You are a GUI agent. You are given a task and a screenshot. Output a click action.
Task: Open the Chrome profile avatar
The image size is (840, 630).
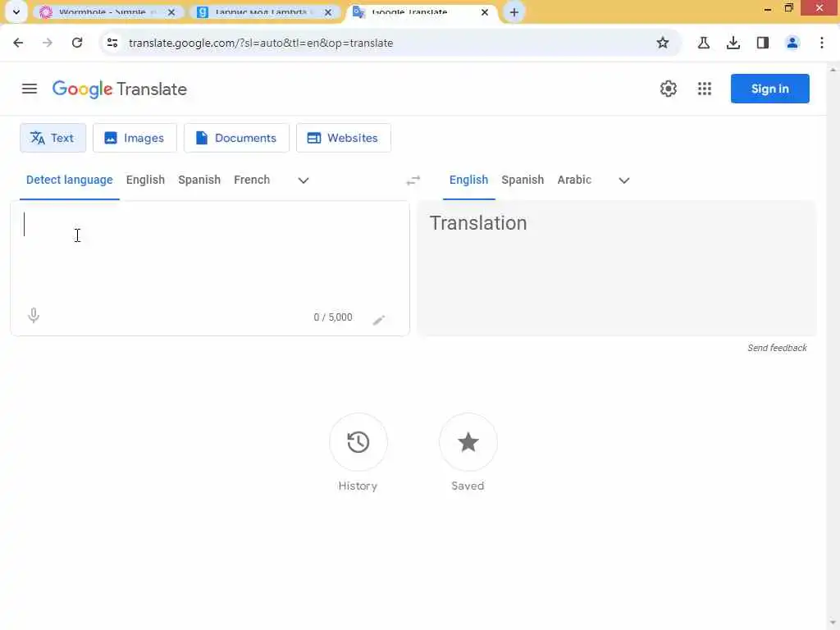(792, 43)
